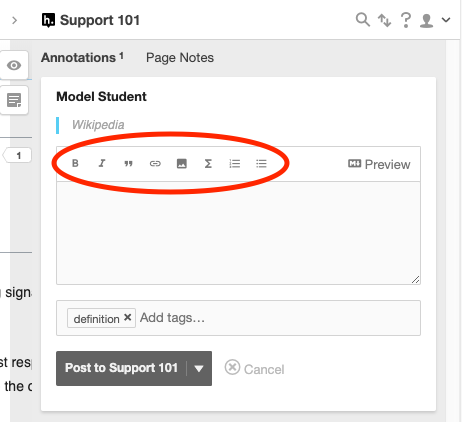Insert an image via the picture icon
Screen dimensions: 462x422
pos(182,164)
